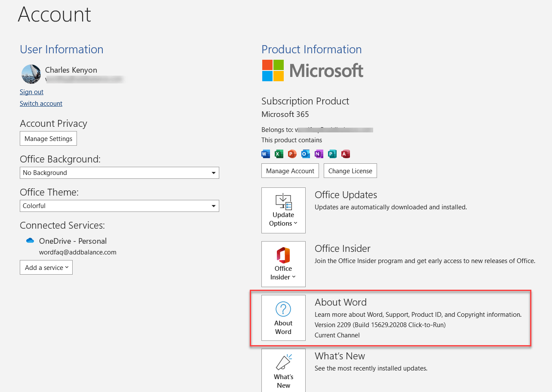Click the Outlook app icon
Screen dimensions: 552x392
305,154
